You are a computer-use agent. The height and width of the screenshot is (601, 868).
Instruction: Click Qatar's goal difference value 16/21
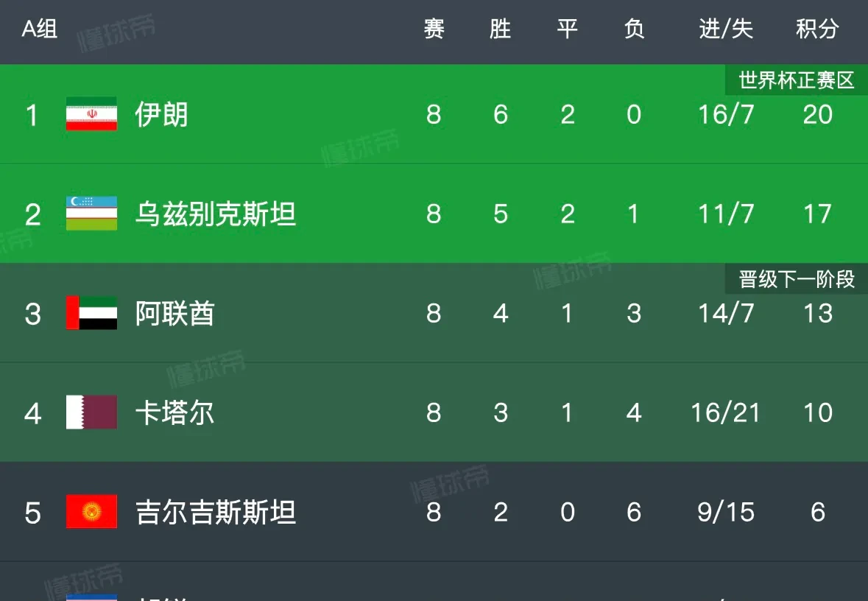click(726, 413)
